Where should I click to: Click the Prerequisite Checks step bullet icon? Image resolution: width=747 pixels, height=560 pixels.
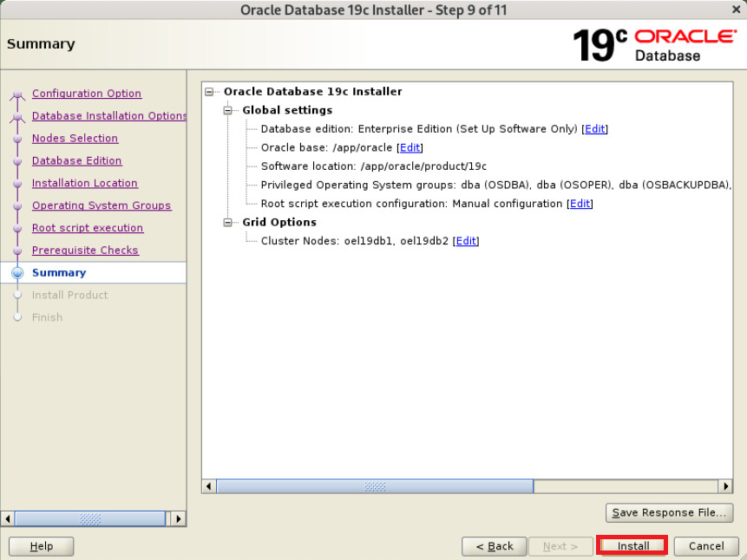tap(17, 251)
